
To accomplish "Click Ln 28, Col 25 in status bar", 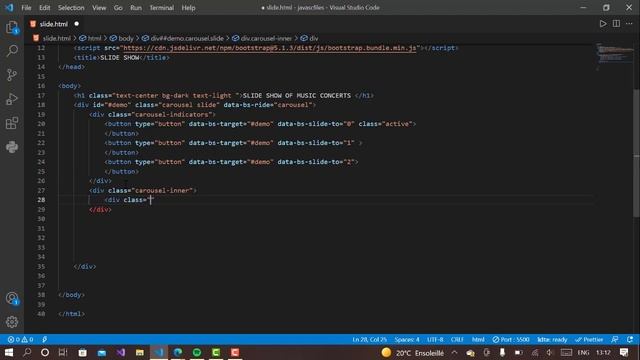I will pyautogui.click(x=370, y=340).
